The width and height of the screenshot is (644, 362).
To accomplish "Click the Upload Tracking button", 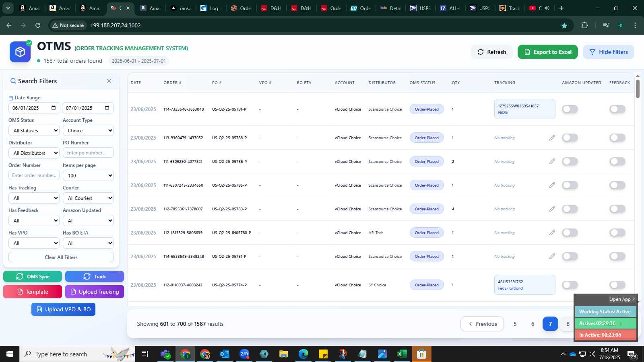I will [95, 292].
